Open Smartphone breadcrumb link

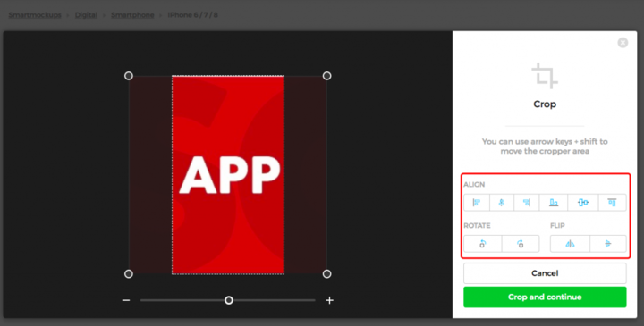pos(132,15)
